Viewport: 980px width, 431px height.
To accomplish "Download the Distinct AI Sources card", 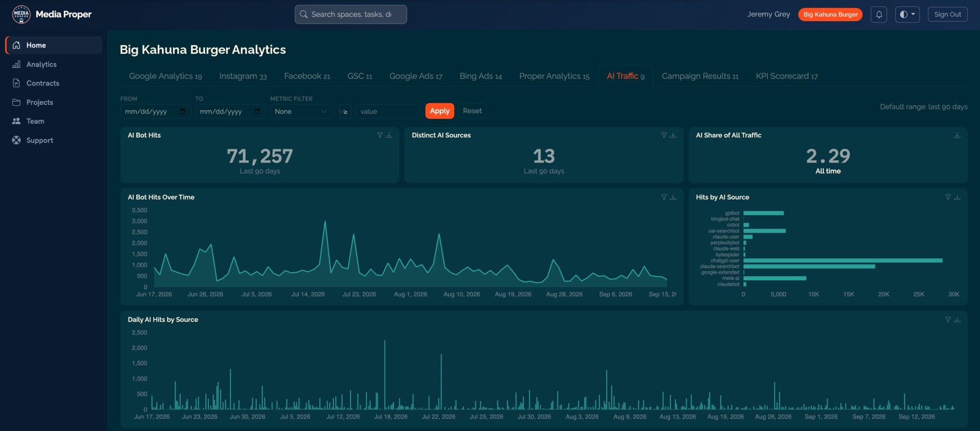I will tap(673, 135).
